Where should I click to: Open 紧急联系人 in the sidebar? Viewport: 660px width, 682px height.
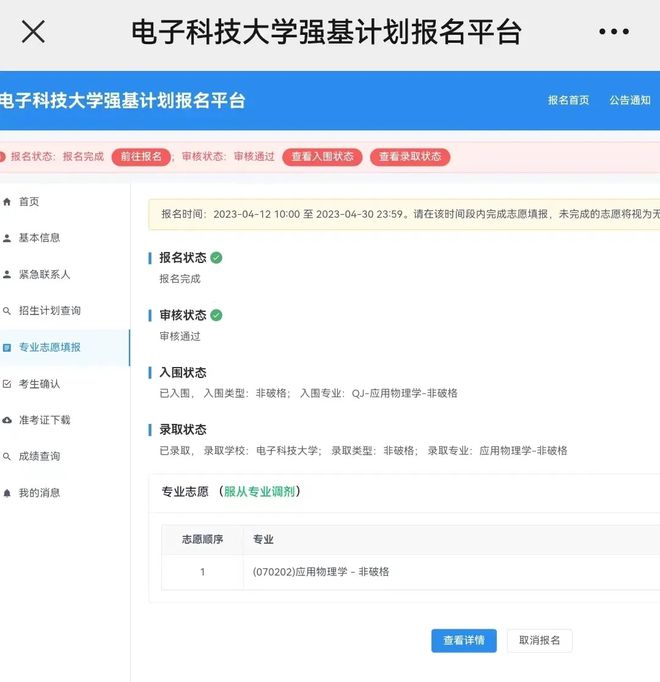coord(44,274)
